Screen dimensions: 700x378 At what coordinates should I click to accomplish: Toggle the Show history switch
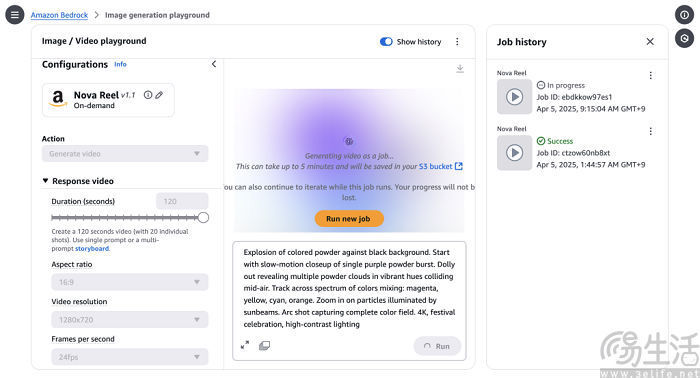386,42
